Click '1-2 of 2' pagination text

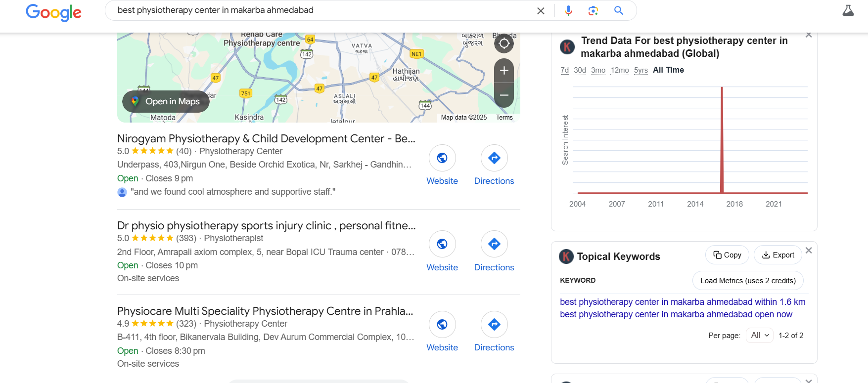pyautogui.click(x=791, y=336)
